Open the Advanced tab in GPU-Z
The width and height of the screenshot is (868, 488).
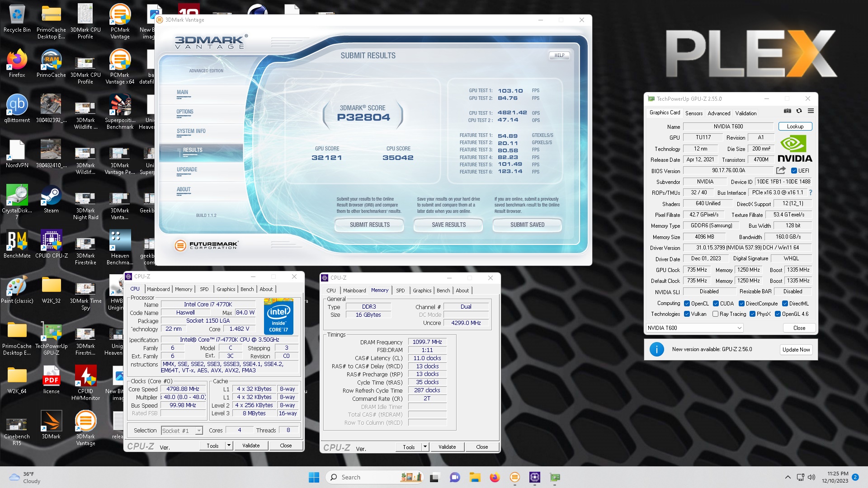click(719, 113)
